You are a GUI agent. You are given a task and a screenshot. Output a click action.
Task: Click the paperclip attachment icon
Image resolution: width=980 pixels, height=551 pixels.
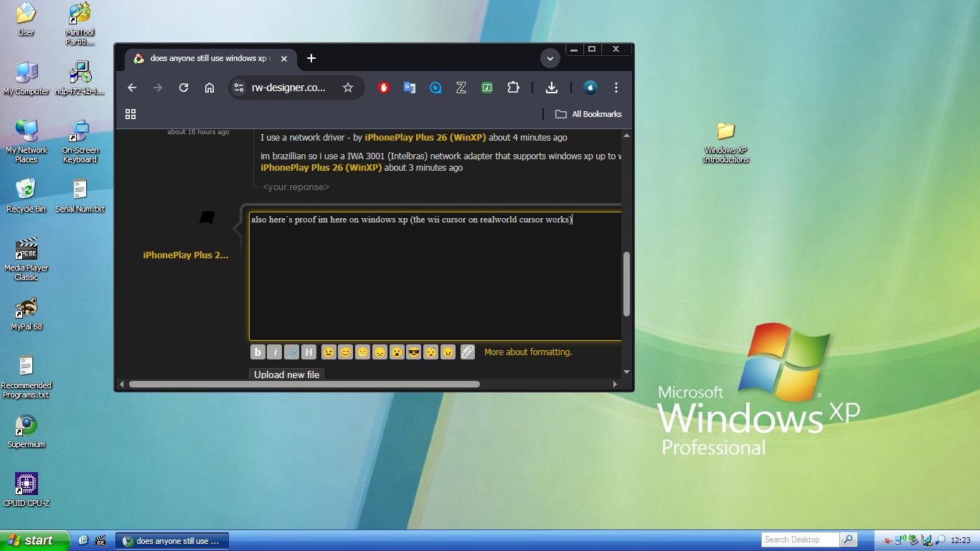[467, 352]
